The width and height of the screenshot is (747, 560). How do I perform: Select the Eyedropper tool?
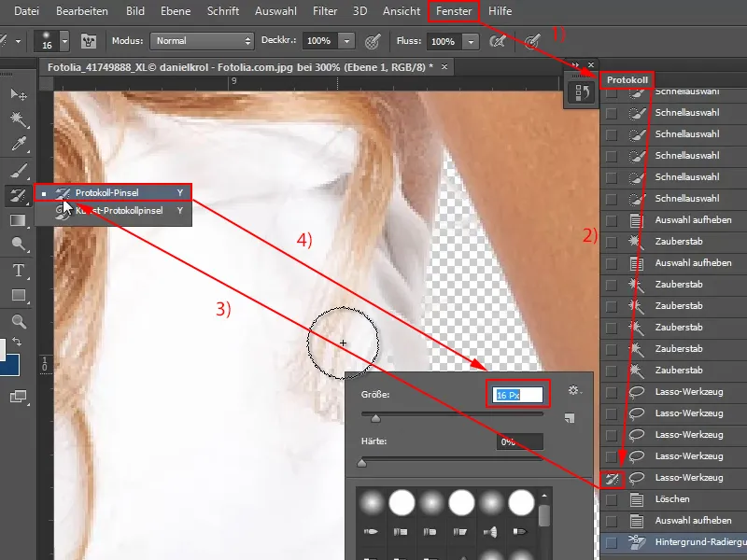(x=18, y=145)
